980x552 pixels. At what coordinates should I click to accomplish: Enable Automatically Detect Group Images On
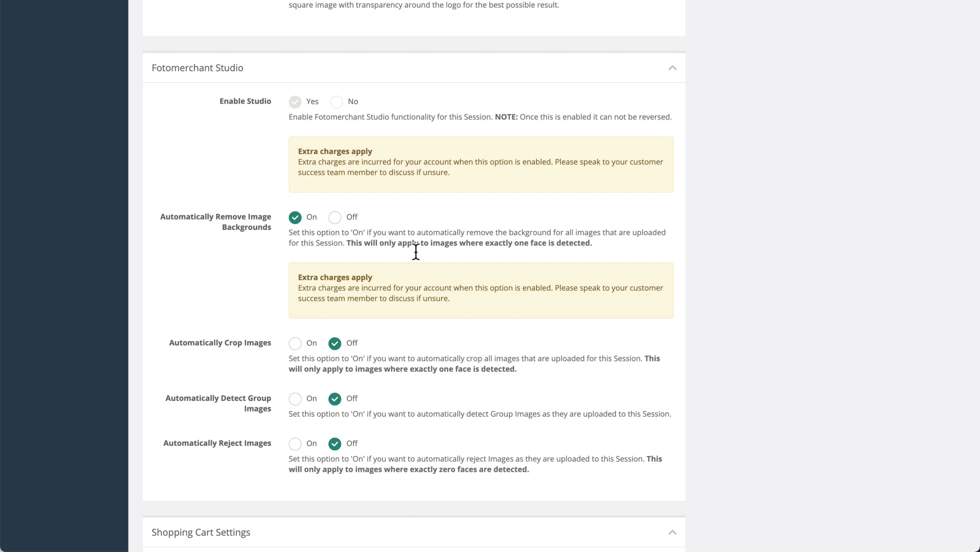point(295,398)
